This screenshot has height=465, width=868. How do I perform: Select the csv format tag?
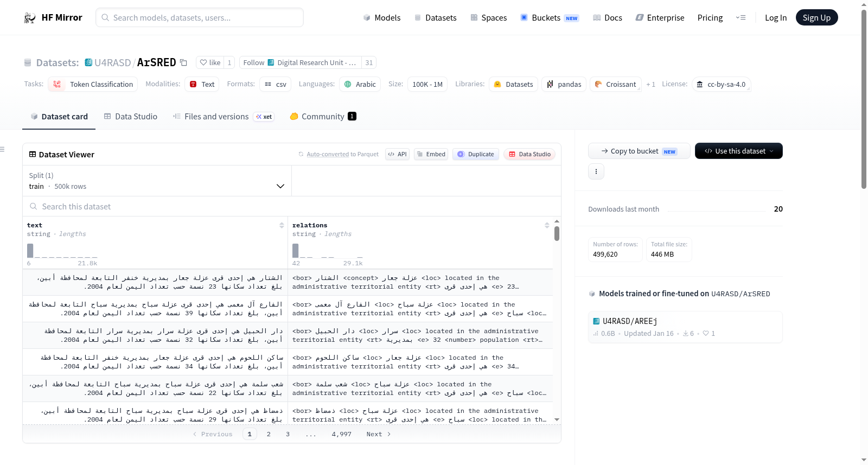point(275,84)
